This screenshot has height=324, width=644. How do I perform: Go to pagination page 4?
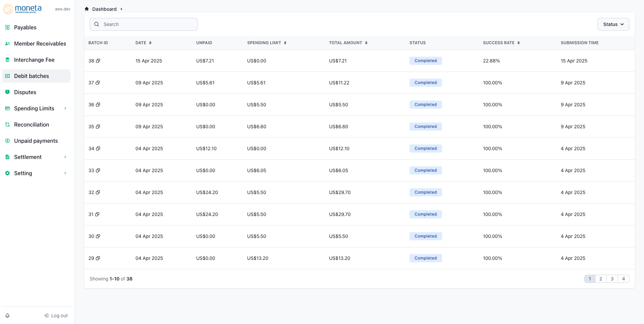point(623,279)
